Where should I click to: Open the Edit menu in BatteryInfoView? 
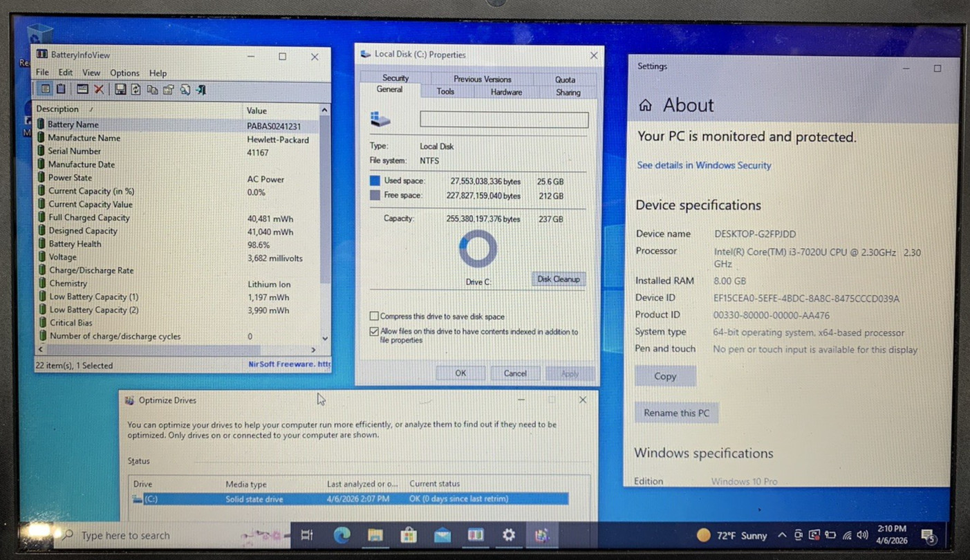coord(65,73)
